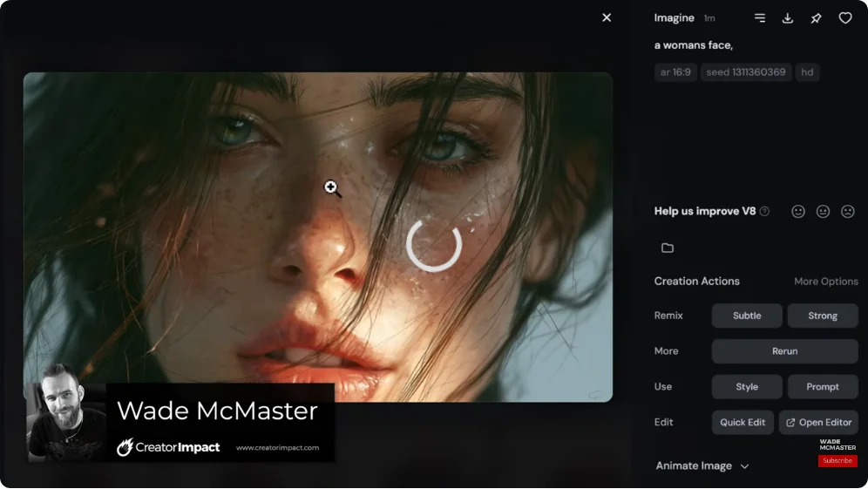Open Editor for this image
This screenshot has width=868, height=489.
coord(818,422)
